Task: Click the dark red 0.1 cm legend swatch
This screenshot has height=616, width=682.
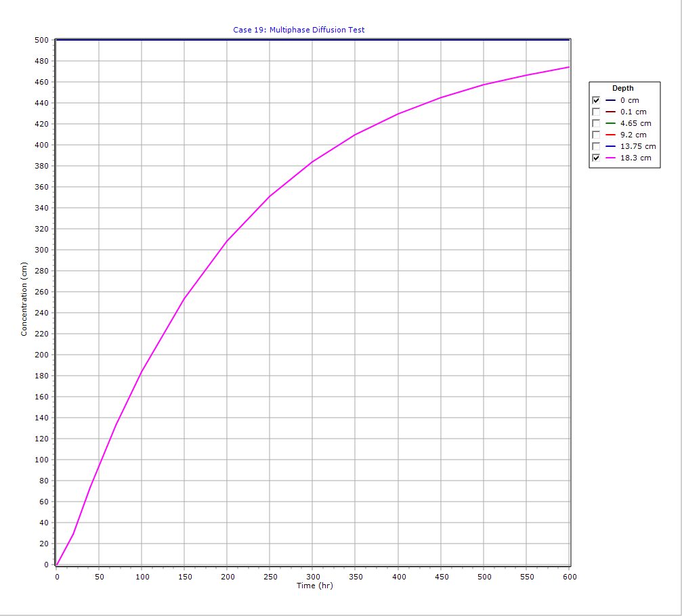Action: tap(610, 112)
